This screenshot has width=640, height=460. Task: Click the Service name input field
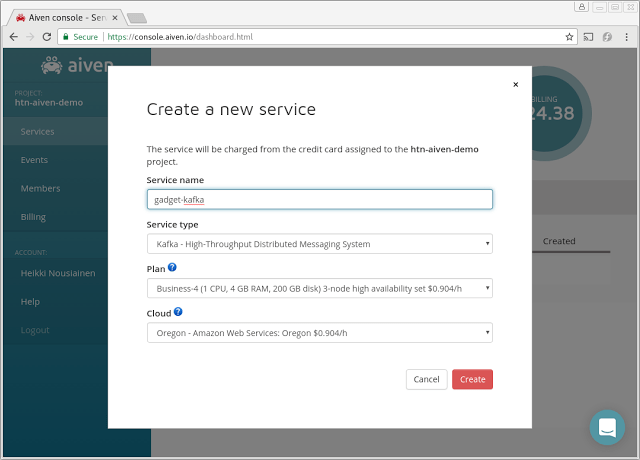pos(320,199)
